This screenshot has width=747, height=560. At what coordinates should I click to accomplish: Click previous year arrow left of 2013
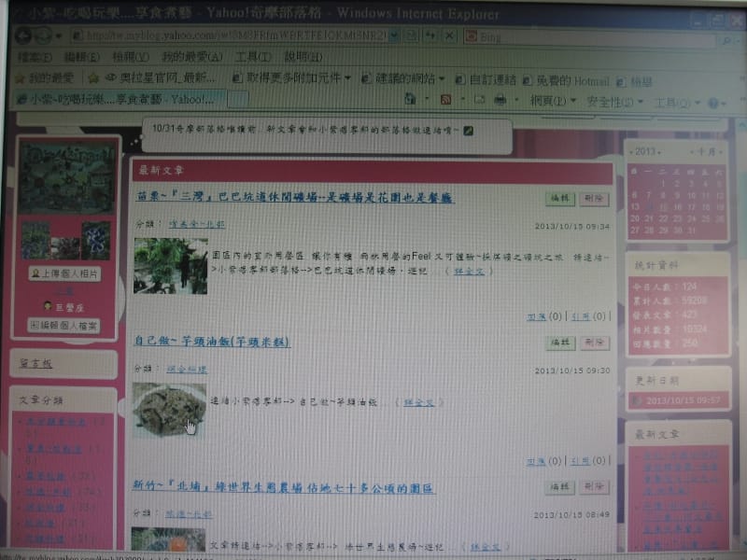pyautogui.click(x=631, y=152)
